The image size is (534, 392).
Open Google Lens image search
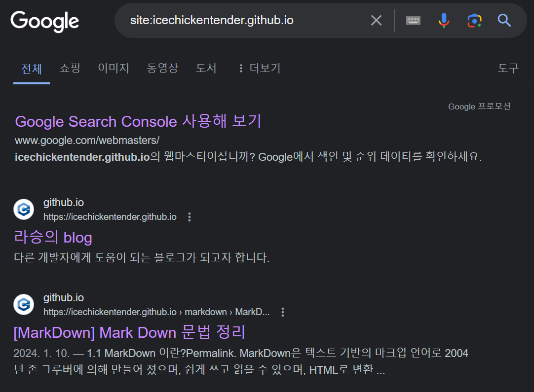pos(474,21)
